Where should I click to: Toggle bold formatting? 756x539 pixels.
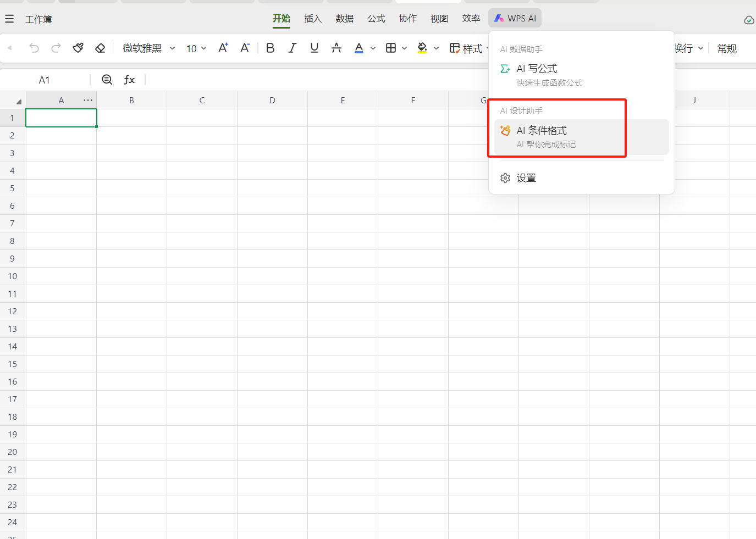tap(270, 48)
